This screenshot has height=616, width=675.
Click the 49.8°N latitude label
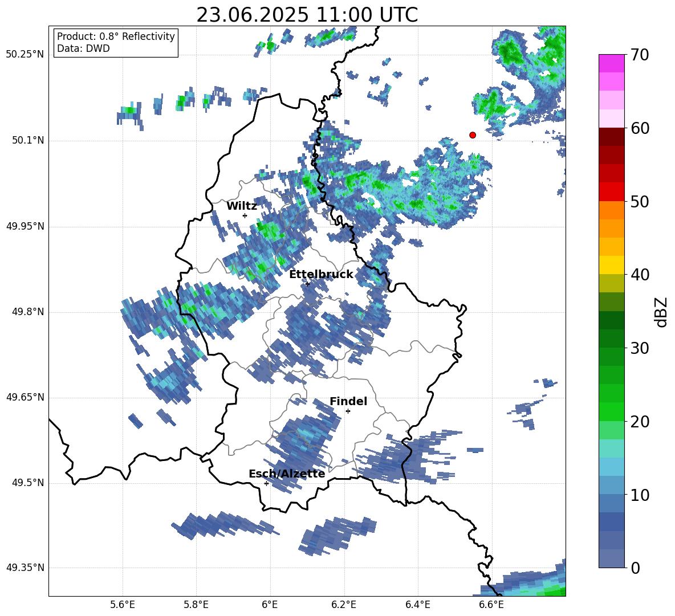(x=29, y=312)
